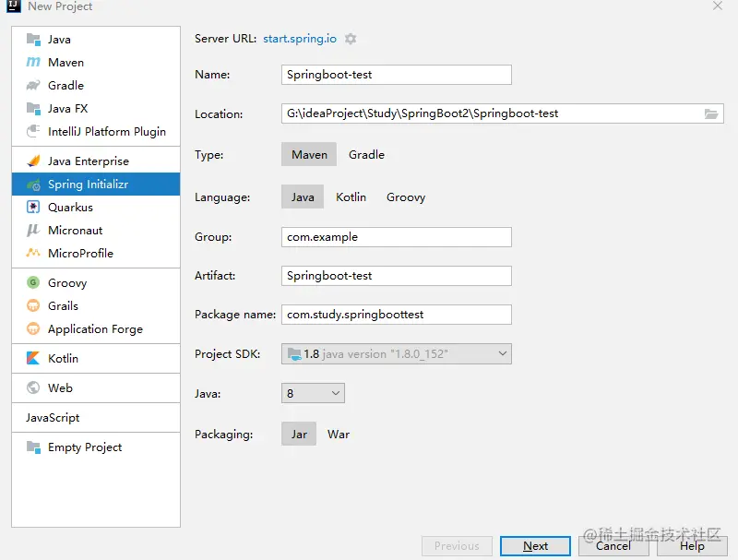
Task: Select Maven as project type
Action: click(309, 154)
